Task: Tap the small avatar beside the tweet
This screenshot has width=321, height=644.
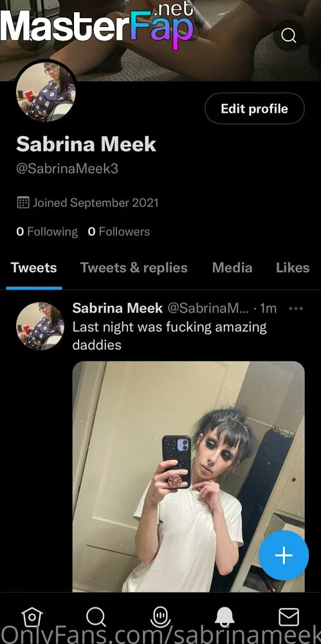Action: click(x=41, y=326)
